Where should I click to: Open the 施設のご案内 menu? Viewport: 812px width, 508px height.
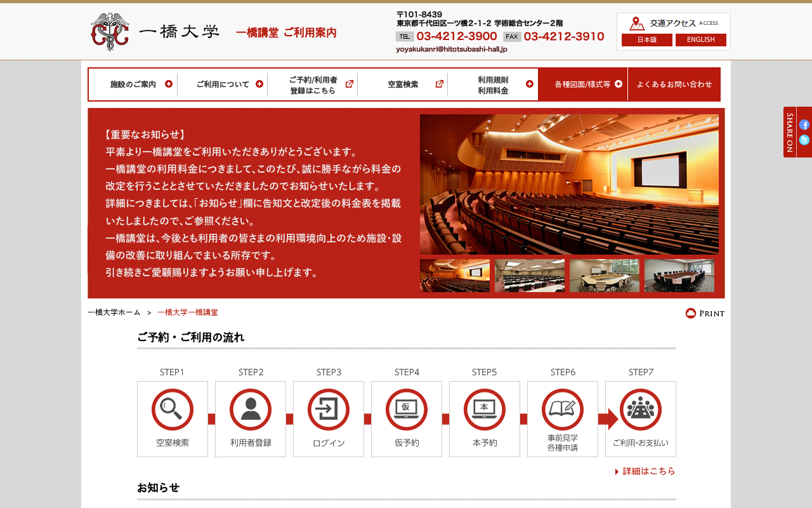[133, 84]
